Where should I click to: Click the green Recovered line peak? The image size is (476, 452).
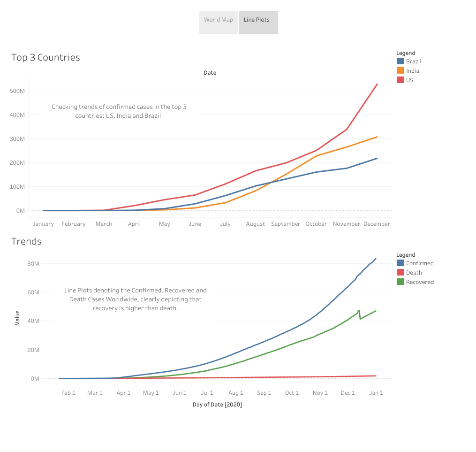360,310
